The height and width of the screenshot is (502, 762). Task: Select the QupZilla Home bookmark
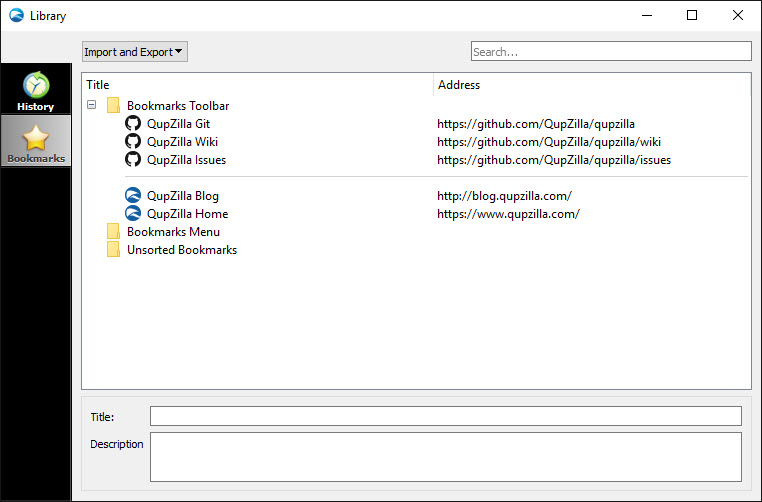(x=187, y=214)
